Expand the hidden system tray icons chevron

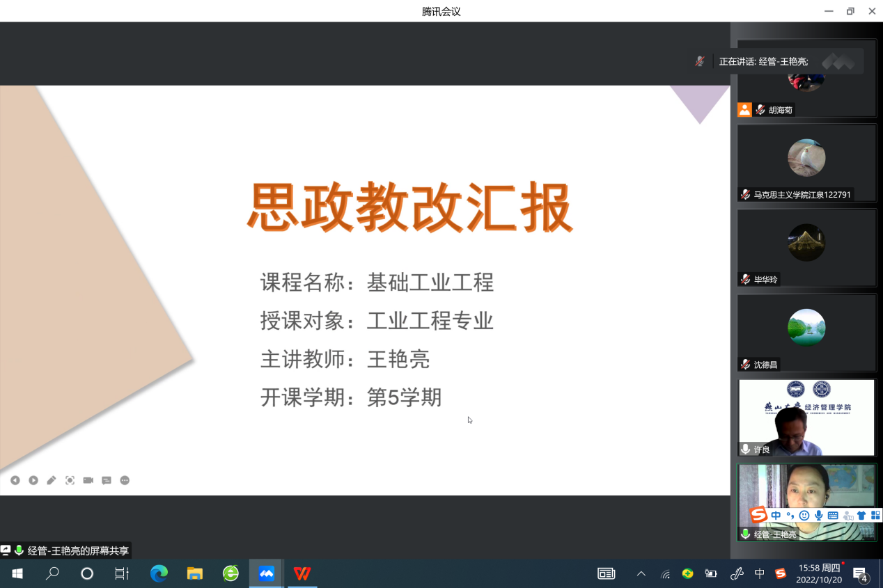[641, 574]
